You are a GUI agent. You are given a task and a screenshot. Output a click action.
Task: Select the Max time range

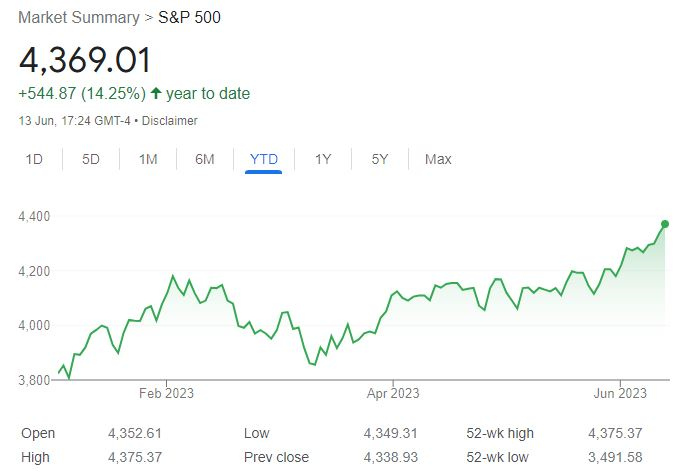tap(438, 159)
